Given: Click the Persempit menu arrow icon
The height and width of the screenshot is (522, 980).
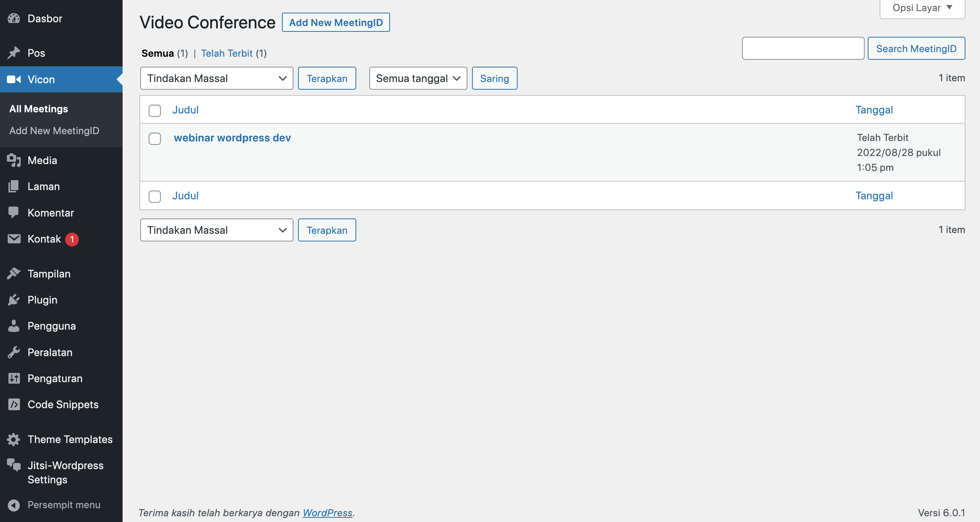Looking at the screenshot, I should coord(14,505).
